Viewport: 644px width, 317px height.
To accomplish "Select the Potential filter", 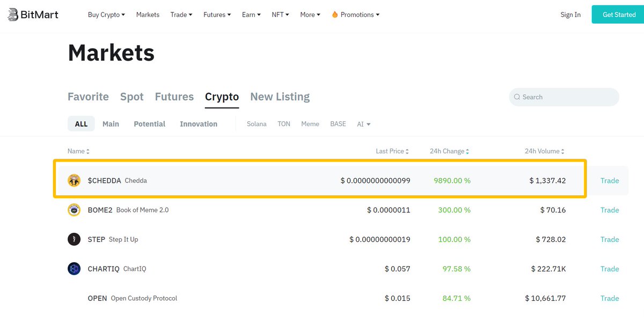I will [x=150, y=124].
